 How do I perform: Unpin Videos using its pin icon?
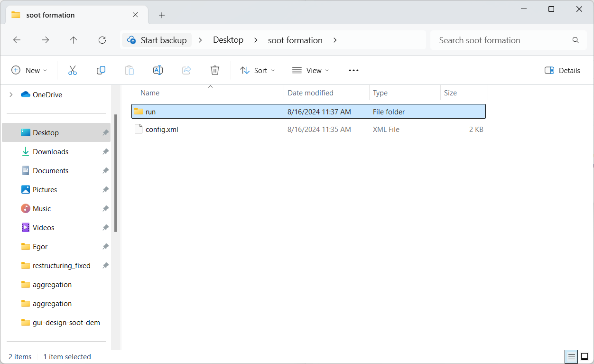coord(105,228)
